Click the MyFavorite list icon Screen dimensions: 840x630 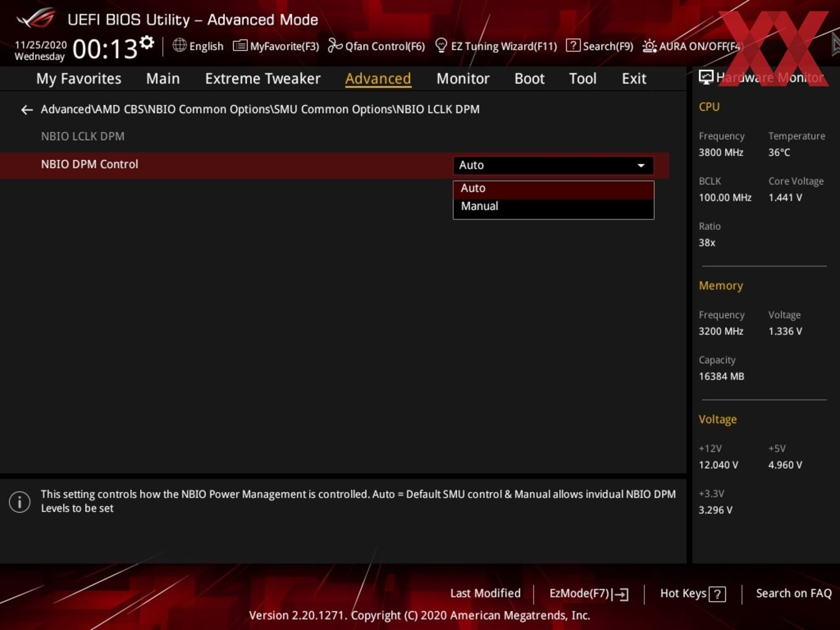pyautogui.click(x=240, y=46)
